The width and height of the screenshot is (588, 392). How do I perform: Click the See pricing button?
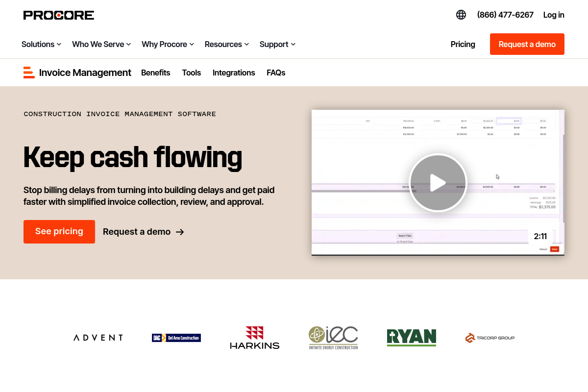tap(59, 231)
